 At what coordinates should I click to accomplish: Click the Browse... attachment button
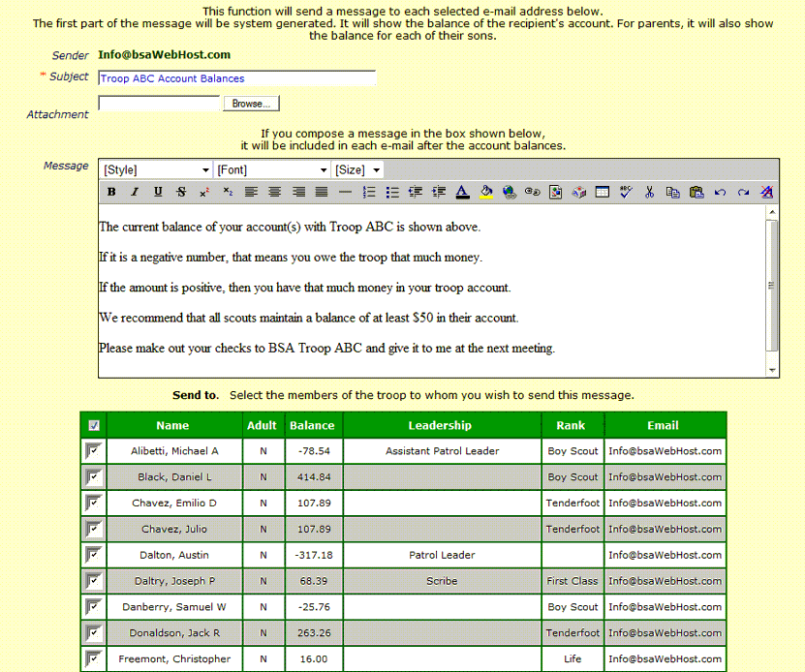251,104
